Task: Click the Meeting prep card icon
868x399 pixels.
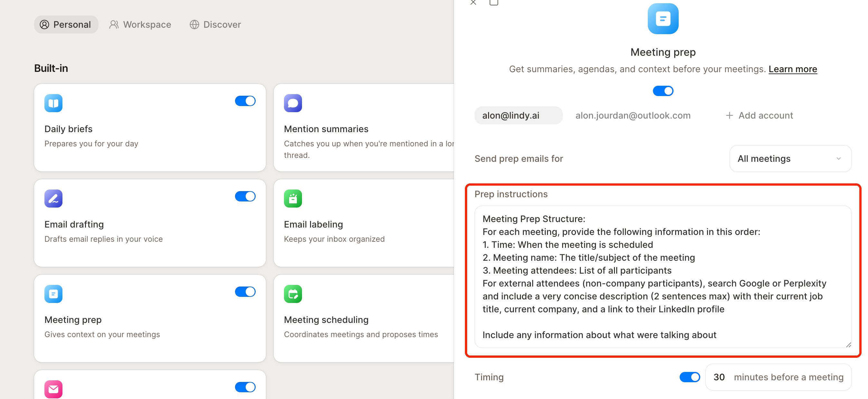Action: pyautogui.click(x=53, y=294)
